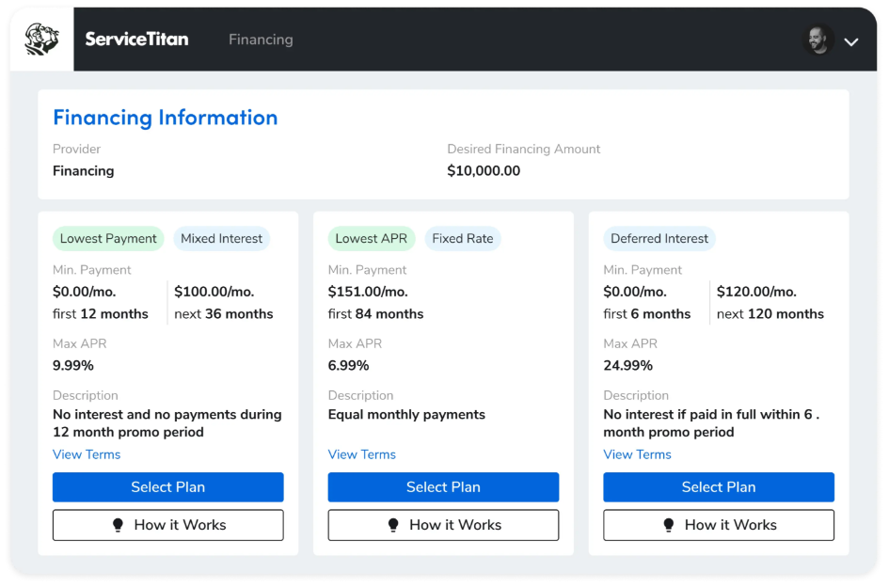
Task: Open the Financing header tab
Action: 261,40
